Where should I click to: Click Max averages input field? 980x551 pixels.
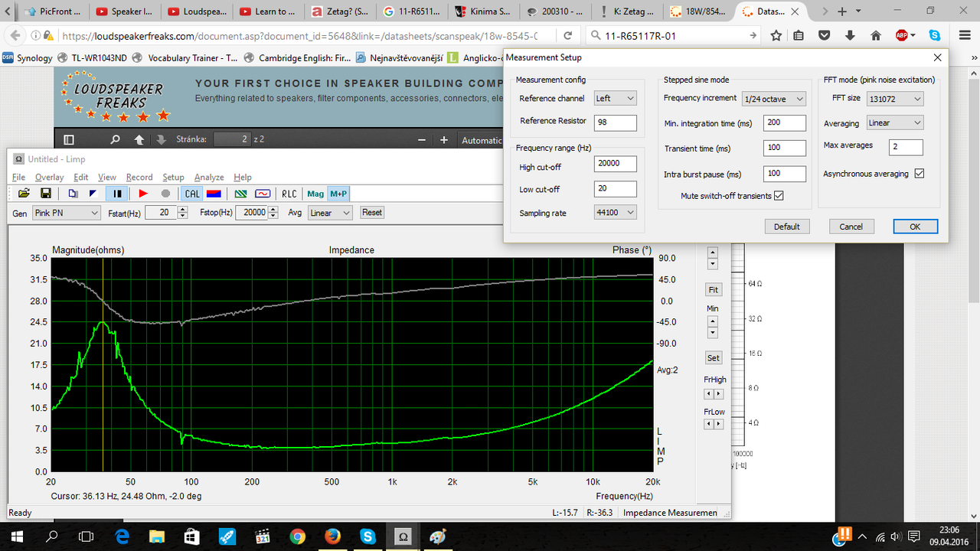tap(906, 147)
